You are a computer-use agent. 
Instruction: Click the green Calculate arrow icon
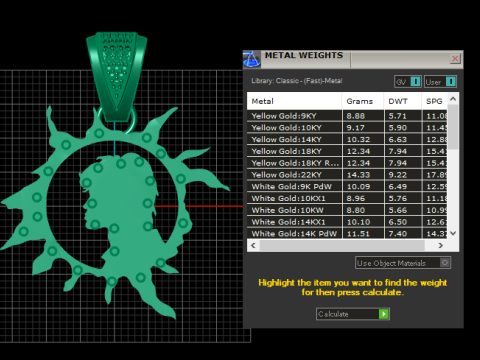384,314
